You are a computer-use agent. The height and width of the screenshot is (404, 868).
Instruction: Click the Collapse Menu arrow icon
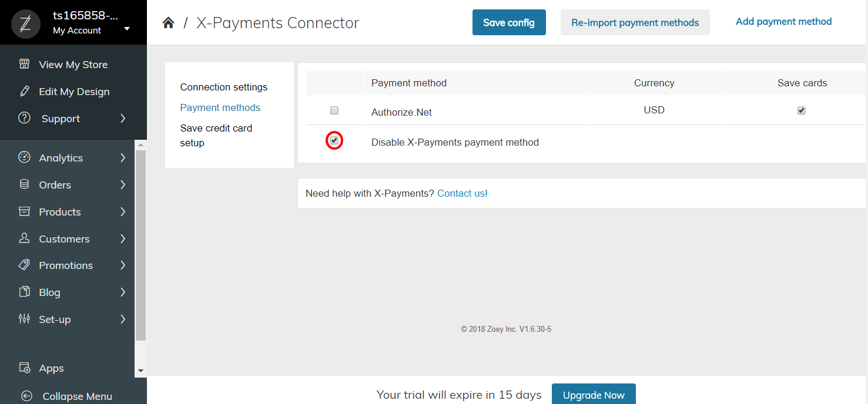coord(25,396)
